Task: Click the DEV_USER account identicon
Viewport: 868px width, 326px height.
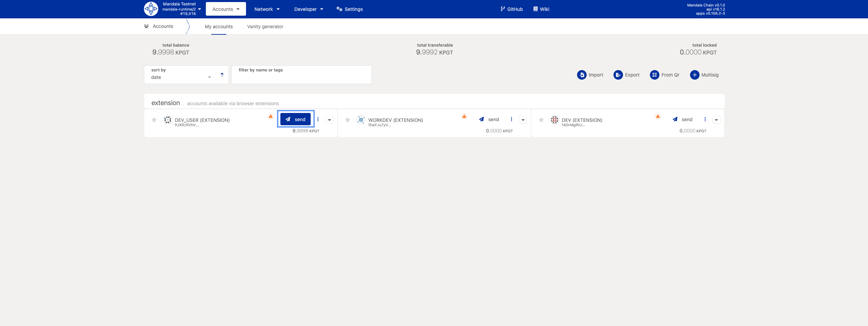Action: pyautogui.click(x=167, y=120)
